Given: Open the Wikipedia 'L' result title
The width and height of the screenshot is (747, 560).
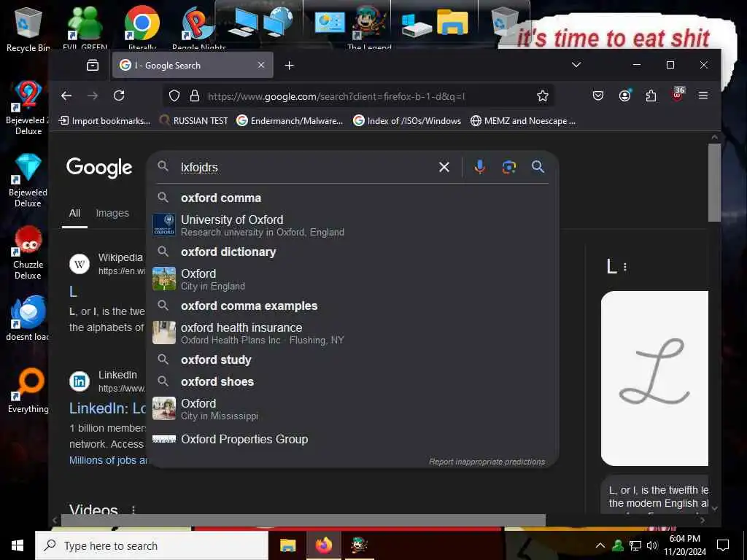Looking at the screenshot, I should click(x=74, y=291).
